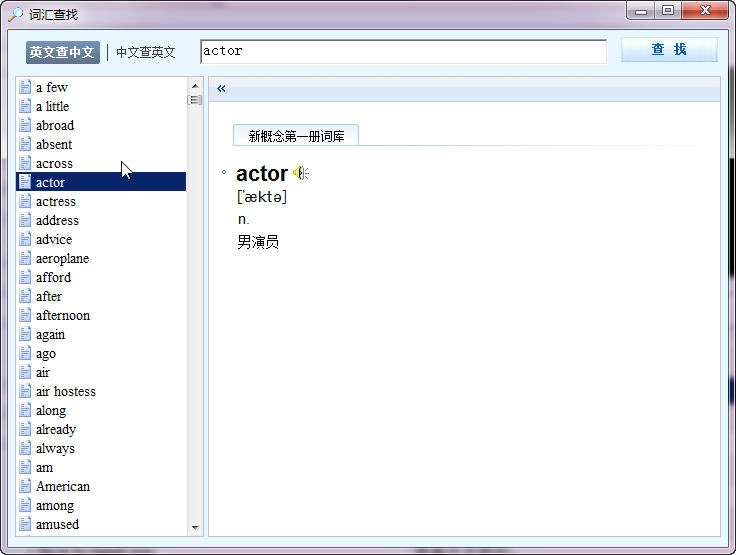The image size is (736, 555).
Task: Click document icon beside 'American'
Action: click(25, 486)
